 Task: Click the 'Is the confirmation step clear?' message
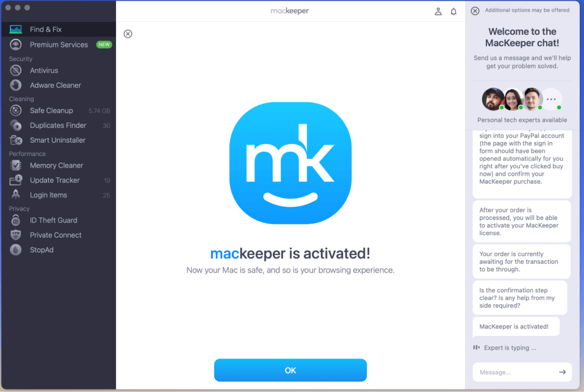(x=520, y=298)
